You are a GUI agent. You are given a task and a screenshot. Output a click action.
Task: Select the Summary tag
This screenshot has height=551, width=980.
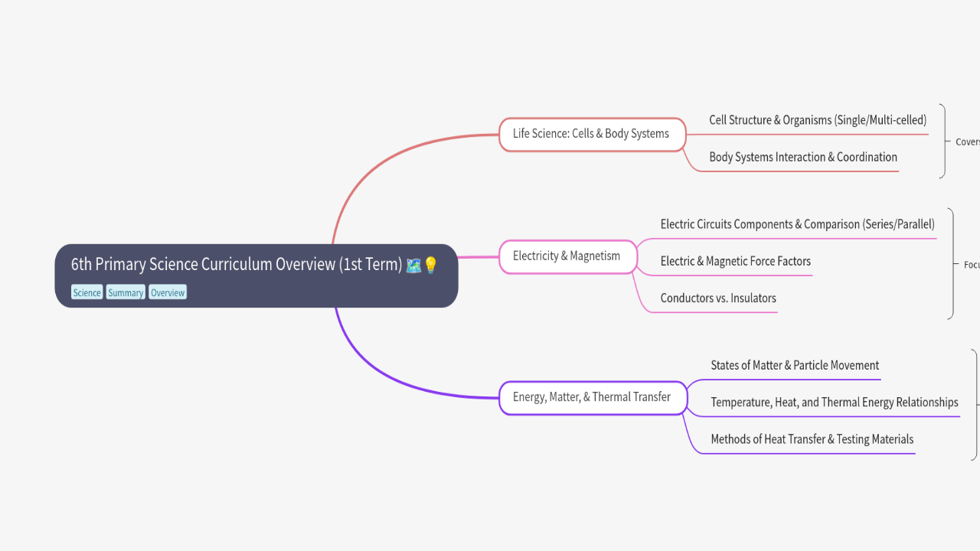pos(126,292)
